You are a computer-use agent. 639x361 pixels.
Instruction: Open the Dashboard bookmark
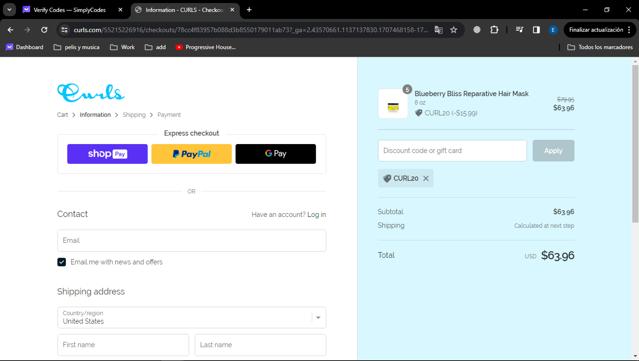pyautogui.click(x=24, y=47)
